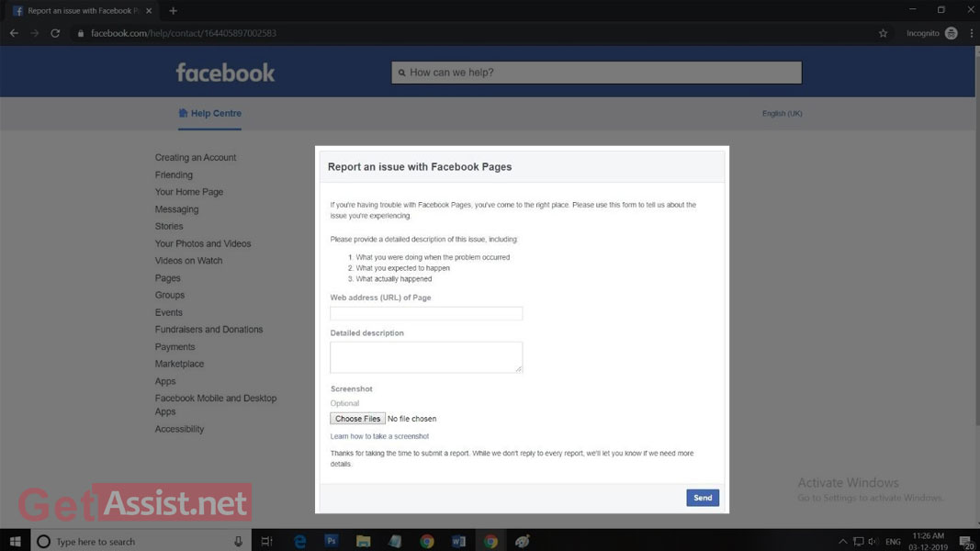Open File Explorer from the taskbar
Viewport: 980px width, 551px height.
pyautogui.click(x=362, y=541)
